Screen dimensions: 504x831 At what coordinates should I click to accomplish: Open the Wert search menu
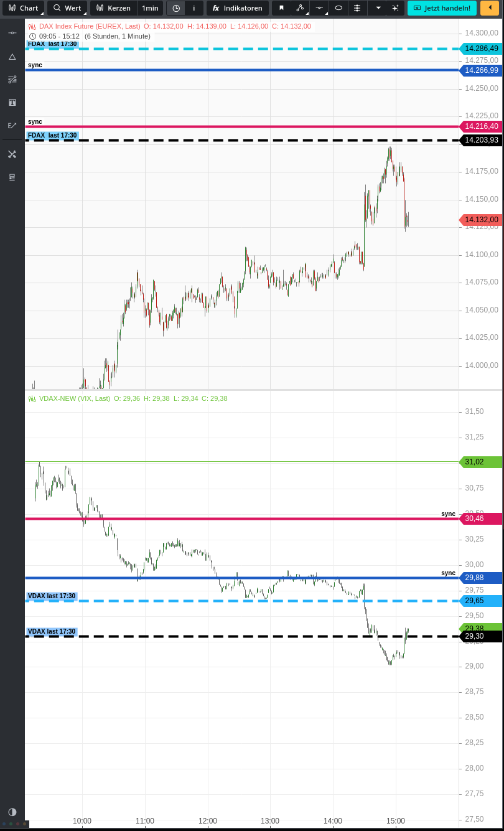point(66,8)
